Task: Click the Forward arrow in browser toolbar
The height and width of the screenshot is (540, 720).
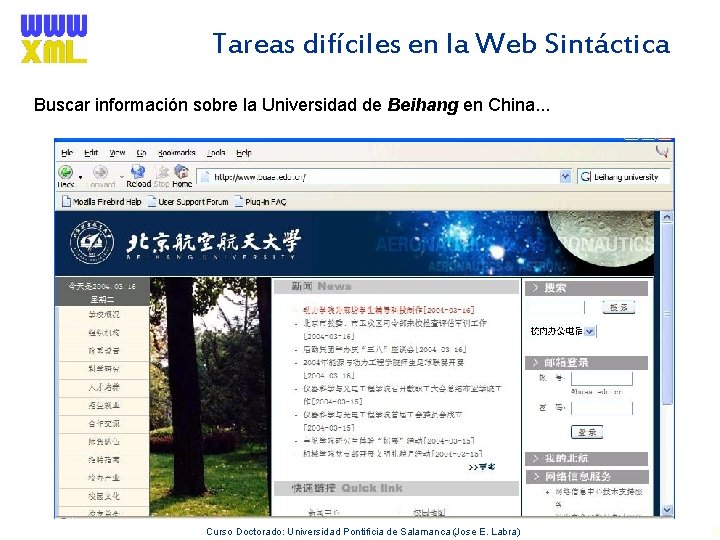Action: [x=100, y=173]
